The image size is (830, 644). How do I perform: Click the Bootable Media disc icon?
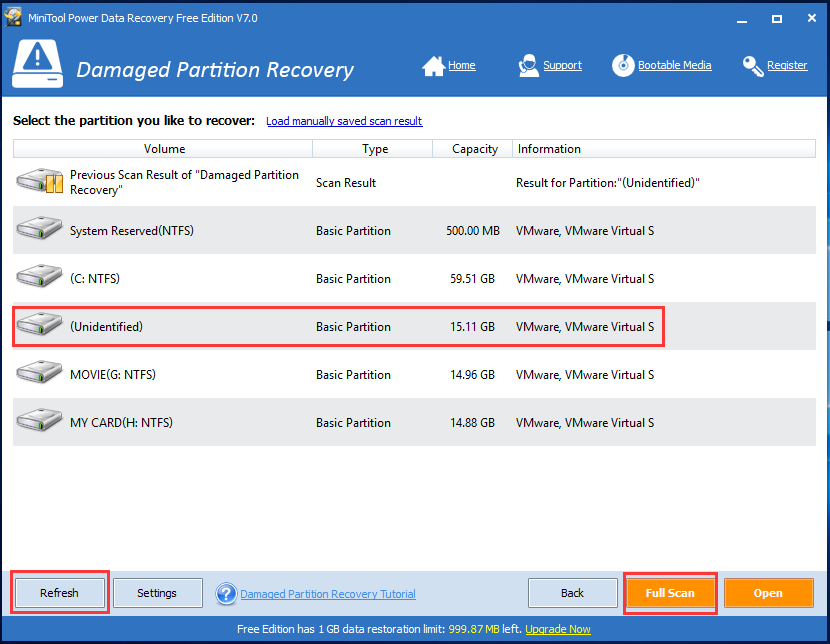623,66
